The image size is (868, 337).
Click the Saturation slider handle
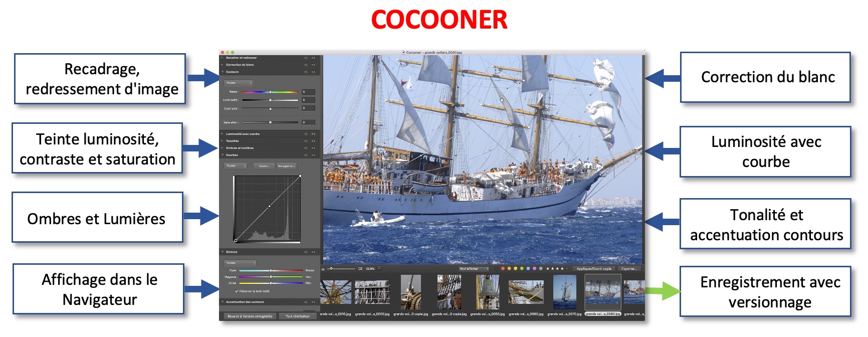pos(270,122)
